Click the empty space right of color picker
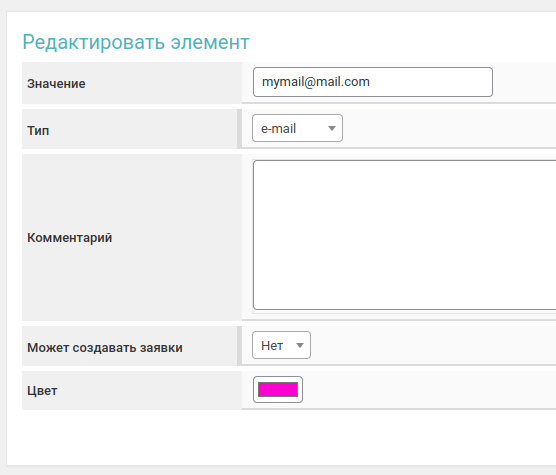556x475 pixels. coord(429,390)
